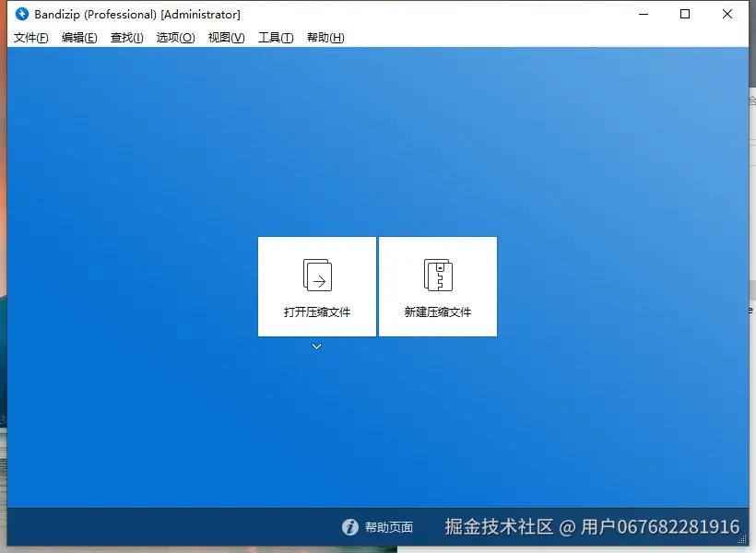Open the 工具(T) menu
This screenshot has height=553, width=756.
click(274, 38)
